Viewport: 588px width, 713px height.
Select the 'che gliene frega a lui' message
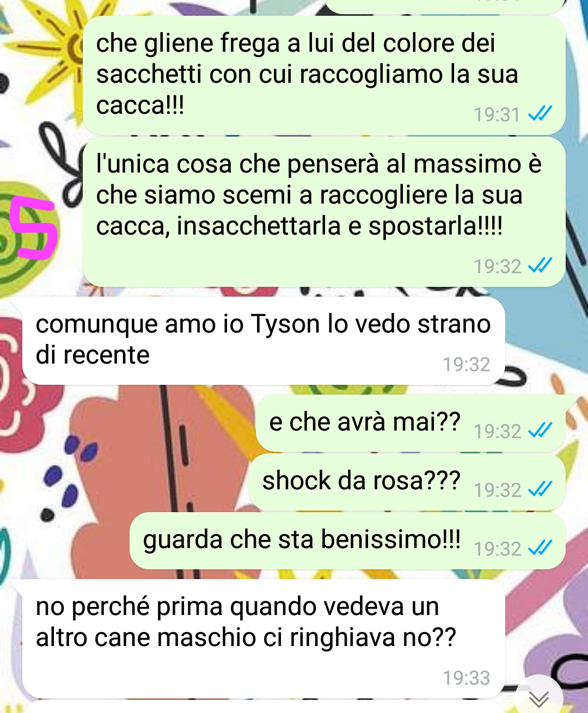323,75
